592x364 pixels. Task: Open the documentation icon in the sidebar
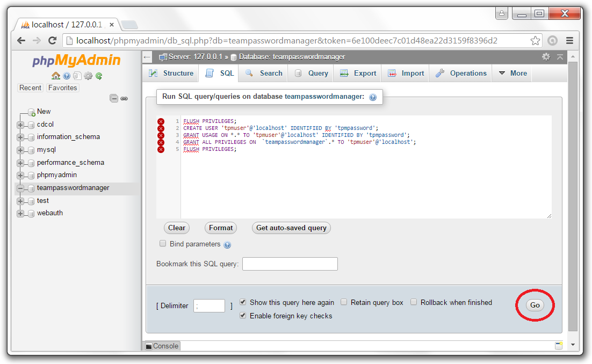pos(77,76)
